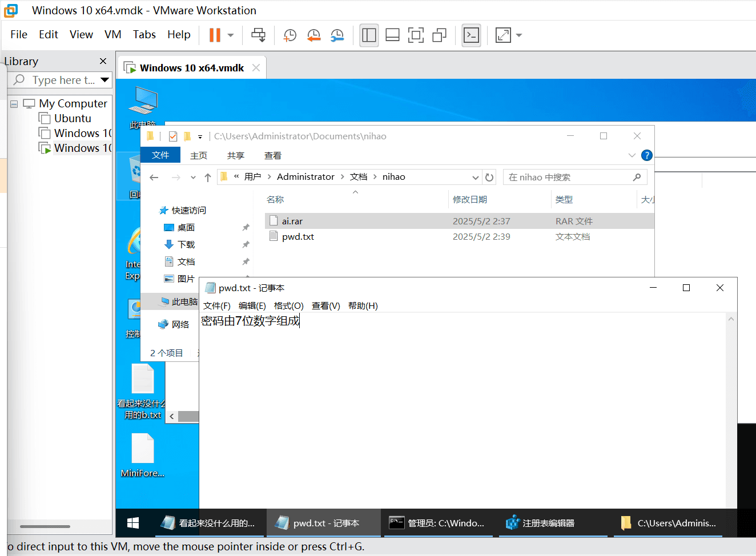
Task: Open the recent locations dropdown
Action: click(x=193, y=178)
